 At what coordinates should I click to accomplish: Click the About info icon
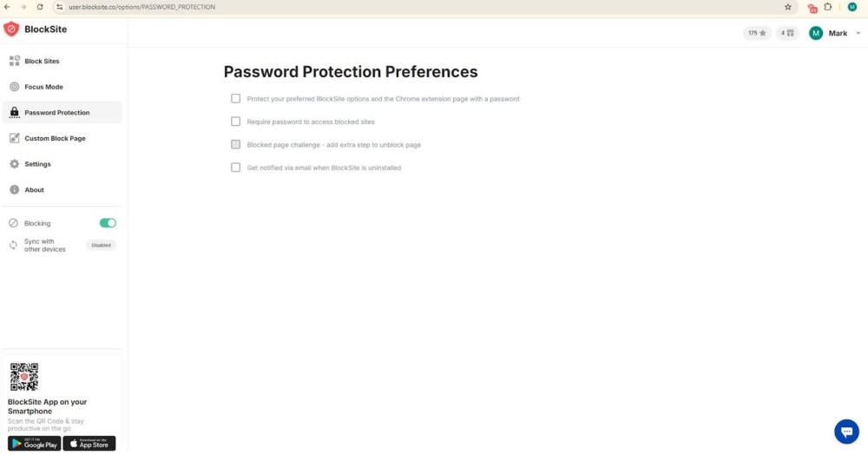click(14, 189)
